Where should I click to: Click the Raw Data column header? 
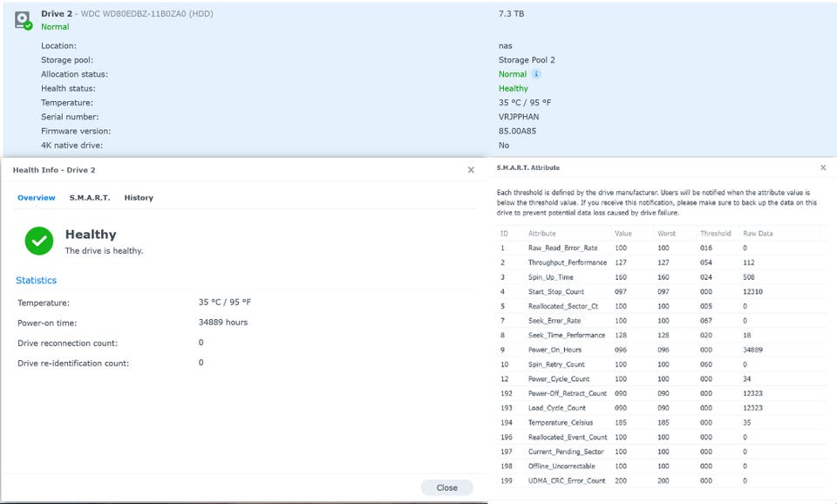[757, 234]
